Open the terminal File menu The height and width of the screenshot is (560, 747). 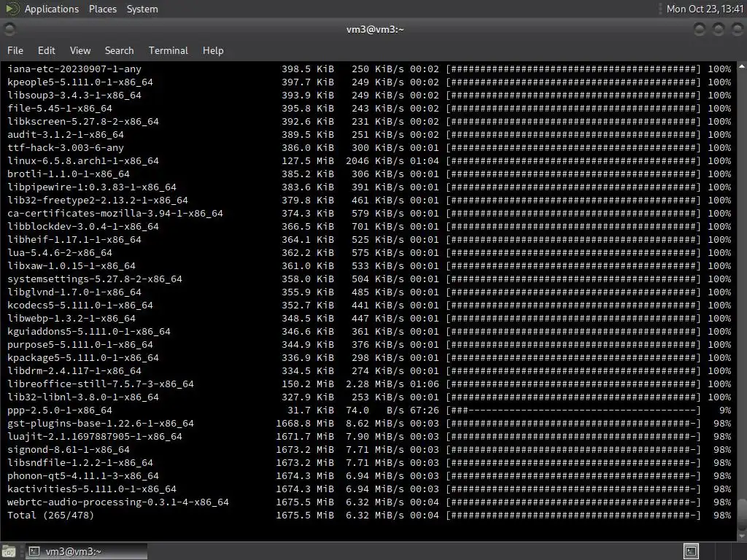pos(15,50)
